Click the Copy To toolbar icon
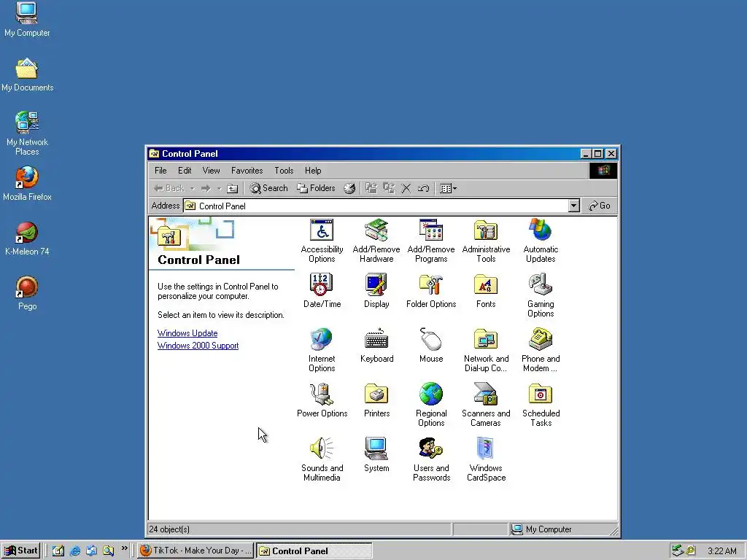The width and height of the screenshot is (747, 560). point(389,189)
